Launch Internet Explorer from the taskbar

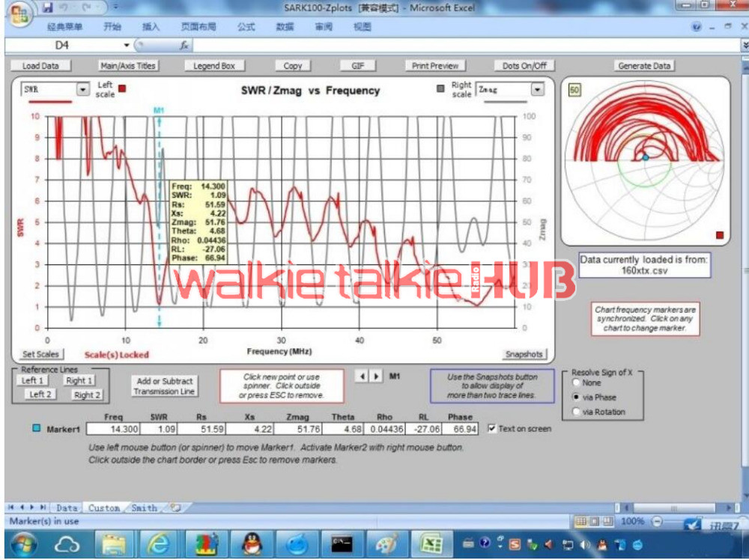pos(158,545)
